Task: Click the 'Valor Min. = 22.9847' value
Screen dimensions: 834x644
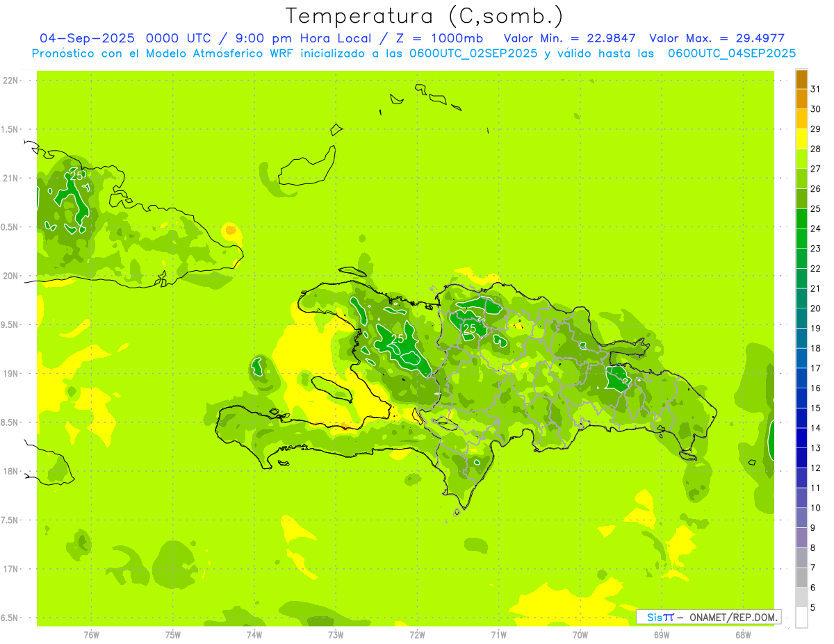Action: [569, 38]
